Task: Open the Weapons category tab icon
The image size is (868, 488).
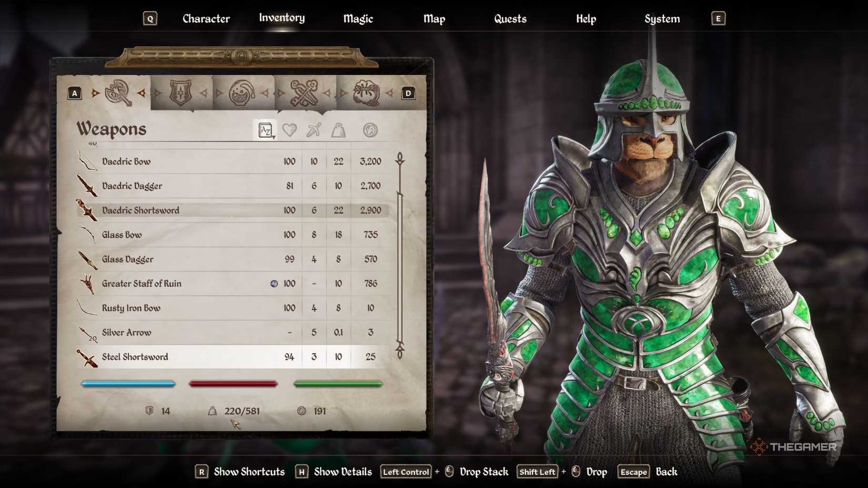Action: [x=118, y=93]
